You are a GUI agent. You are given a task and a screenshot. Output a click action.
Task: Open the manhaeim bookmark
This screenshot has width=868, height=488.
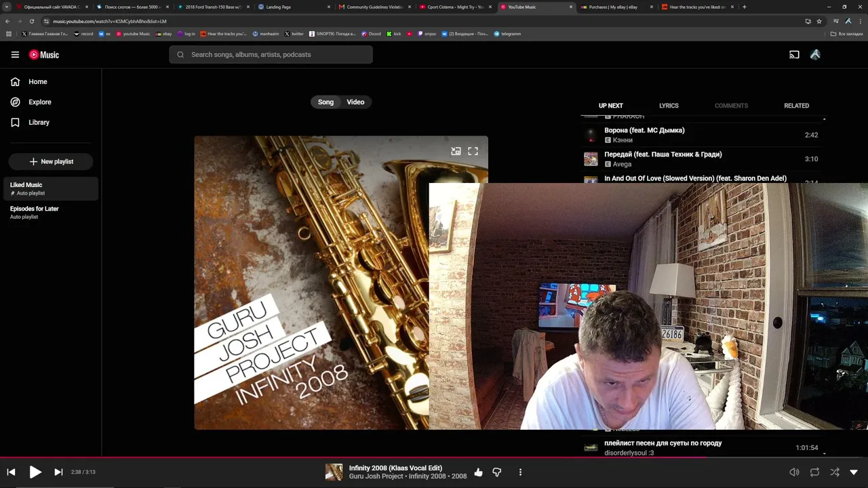tap(266, 34)
